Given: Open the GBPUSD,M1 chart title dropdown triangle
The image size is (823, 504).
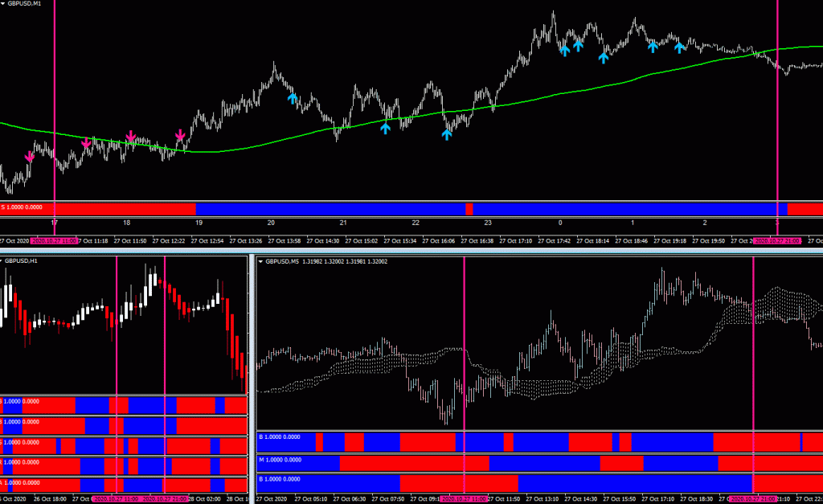Looking at the screenshot, I should coord(2,4).
